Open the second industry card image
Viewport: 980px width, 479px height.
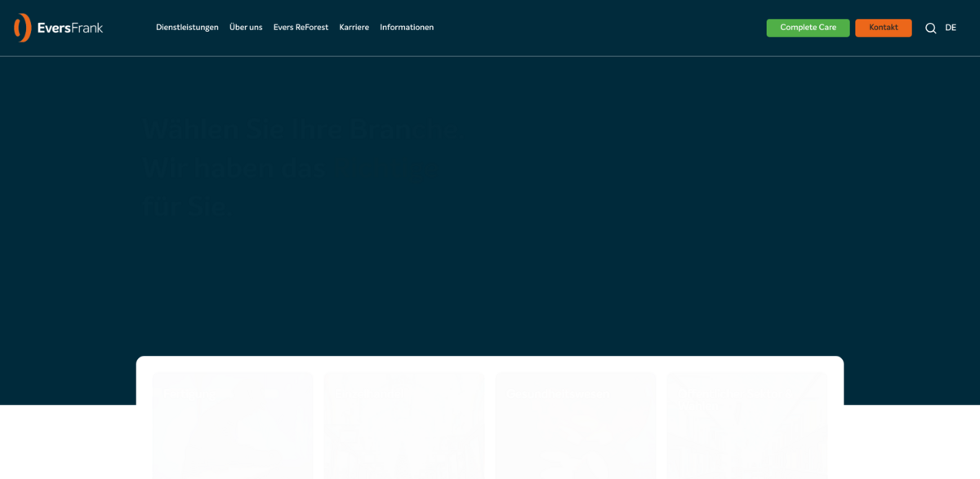click(x=404, y=424)
